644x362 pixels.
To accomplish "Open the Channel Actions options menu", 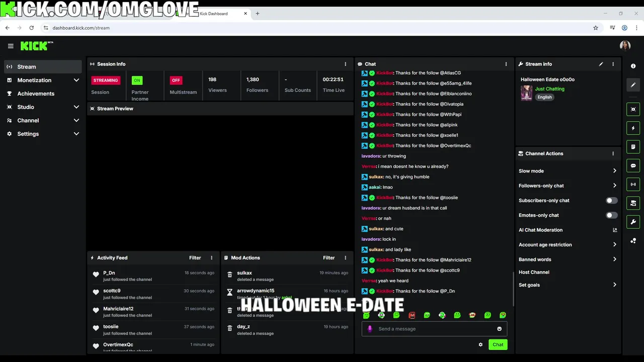I will point(613,153).
